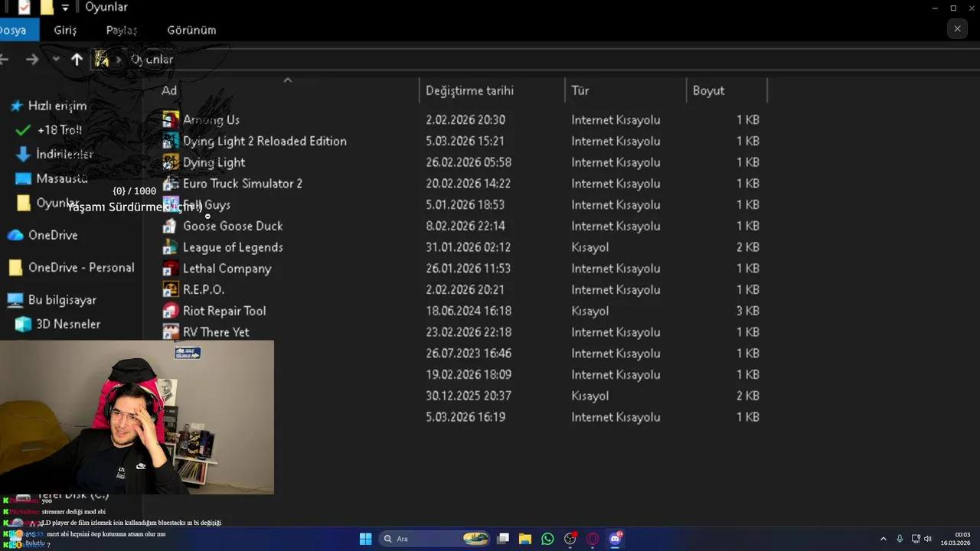Screen dimensions: 980x551
Task: Select the Dying Light 2 Reloaded Edition icon
Action: point(171,142)
